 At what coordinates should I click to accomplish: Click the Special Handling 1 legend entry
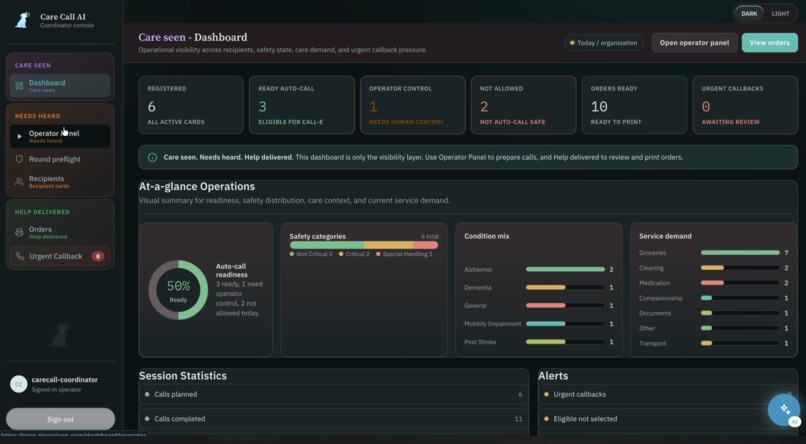click(x=404, y=254)
